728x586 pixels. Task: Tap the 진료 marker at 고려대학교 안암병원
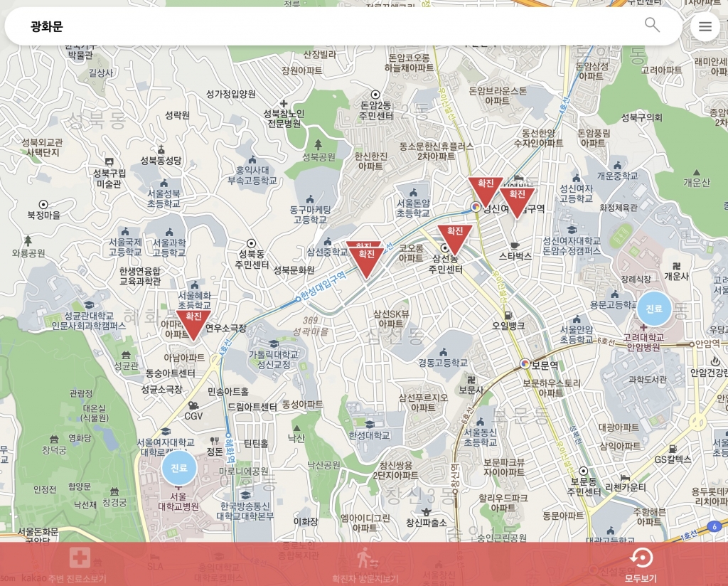(653, 309)
